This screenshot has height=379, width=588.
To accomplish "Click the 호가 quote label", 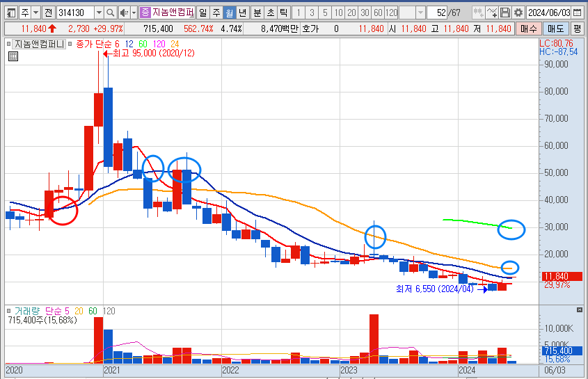I will click(x=310, y=29).
